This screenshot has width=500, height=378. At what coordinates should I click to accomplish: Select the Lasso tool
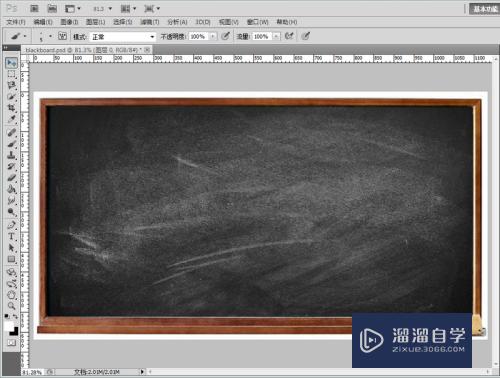pyautogui.click(x=11, y=85)
